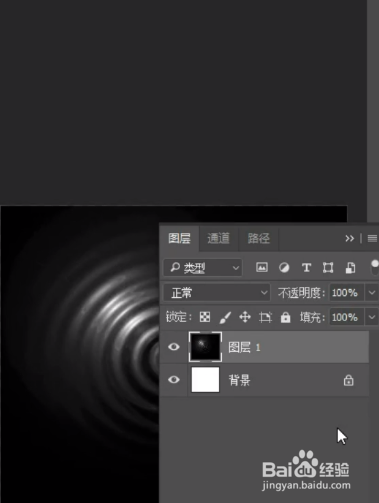
Task: Filter layers by pixel layer icon
Action: coord(262,267)
